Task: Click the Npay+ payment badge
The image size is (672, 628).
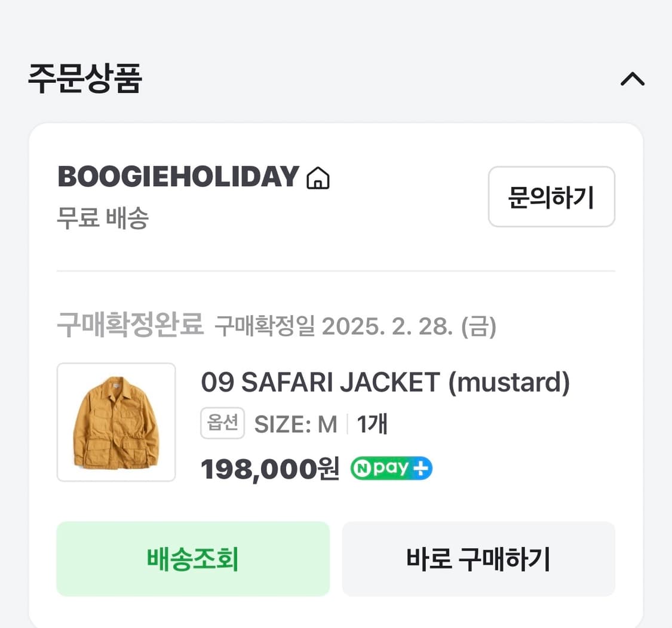Action: [391, 468]
